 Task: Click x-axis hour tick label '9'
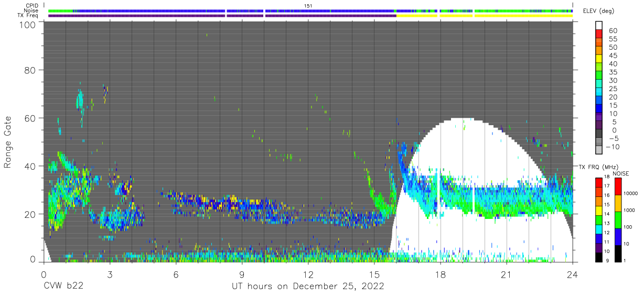pos(242,274)
